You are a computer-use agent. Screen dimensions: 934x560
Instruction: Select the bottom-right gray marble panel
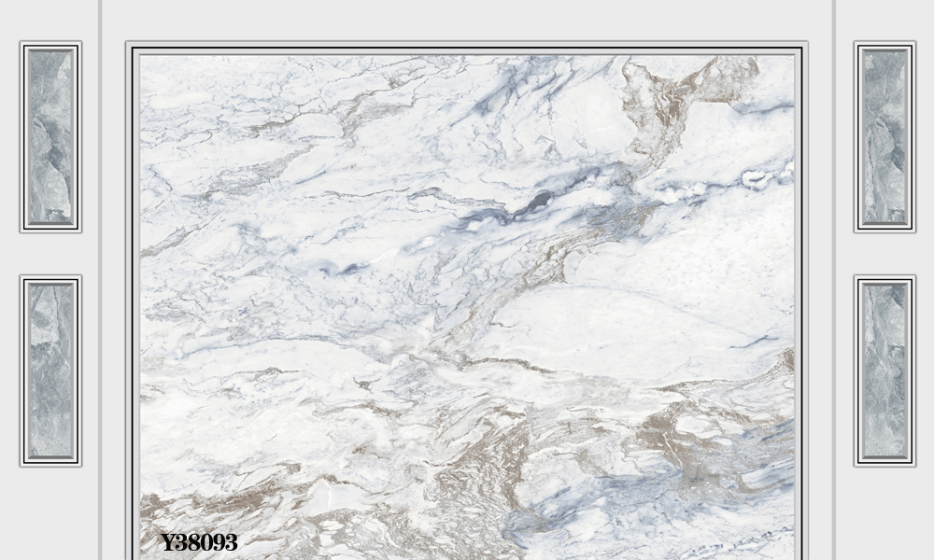884,371
